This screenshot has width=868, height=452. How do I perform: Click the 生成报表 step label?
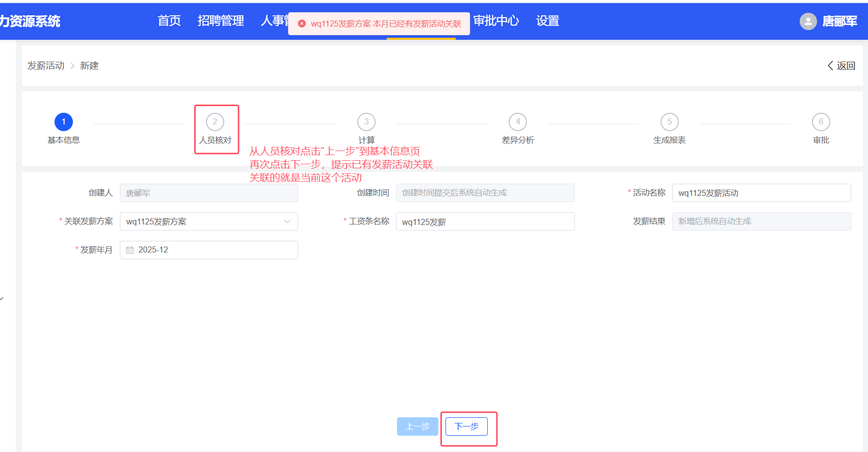pos(670,140)
